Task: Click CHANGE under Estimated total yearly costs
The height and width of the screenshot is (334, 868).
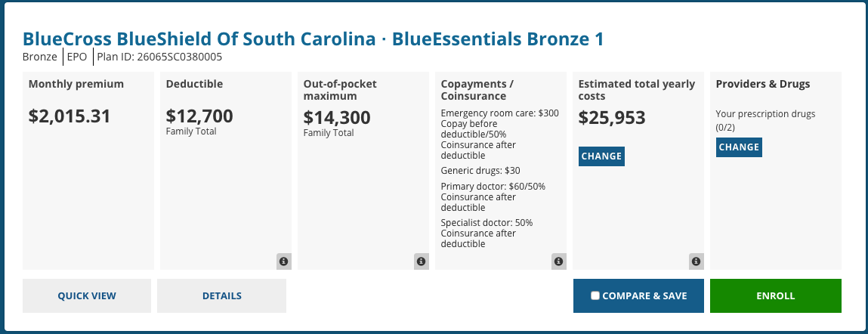Action: click(x=602, y=156)
